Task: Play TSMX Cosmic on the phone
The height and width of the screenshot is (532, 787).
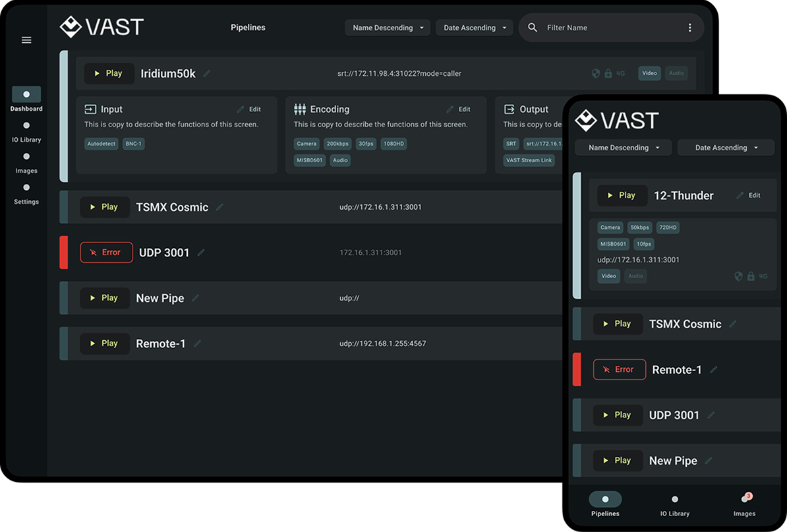Action: point(618,324)
